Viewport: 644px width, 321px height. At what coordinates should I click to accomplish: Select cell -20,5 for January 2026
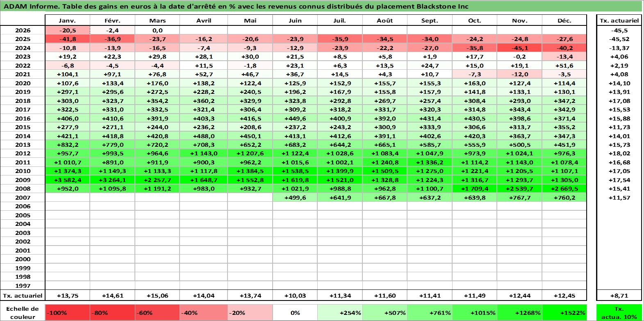pyautogui.click(x=67, y=30)
